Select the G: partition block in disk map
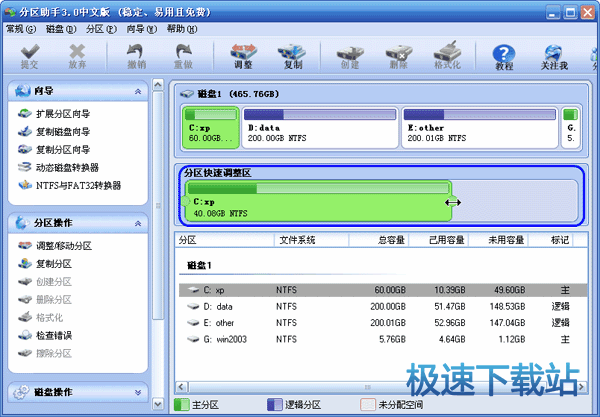 [571, 127]
